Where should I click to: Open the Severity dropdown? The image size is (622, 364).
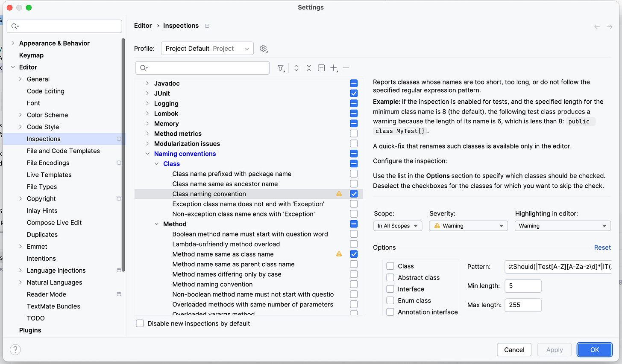click(468, 226)
